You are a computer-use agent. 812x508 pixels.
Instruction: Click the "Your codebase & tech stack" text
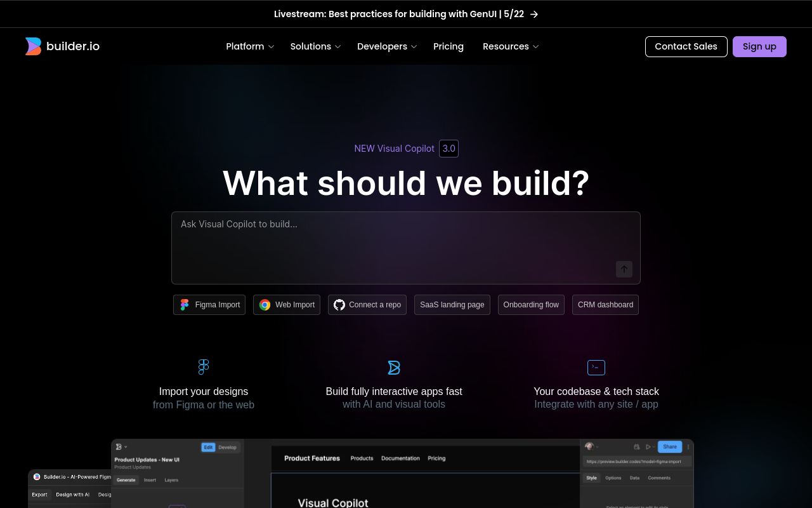(596, 391)
